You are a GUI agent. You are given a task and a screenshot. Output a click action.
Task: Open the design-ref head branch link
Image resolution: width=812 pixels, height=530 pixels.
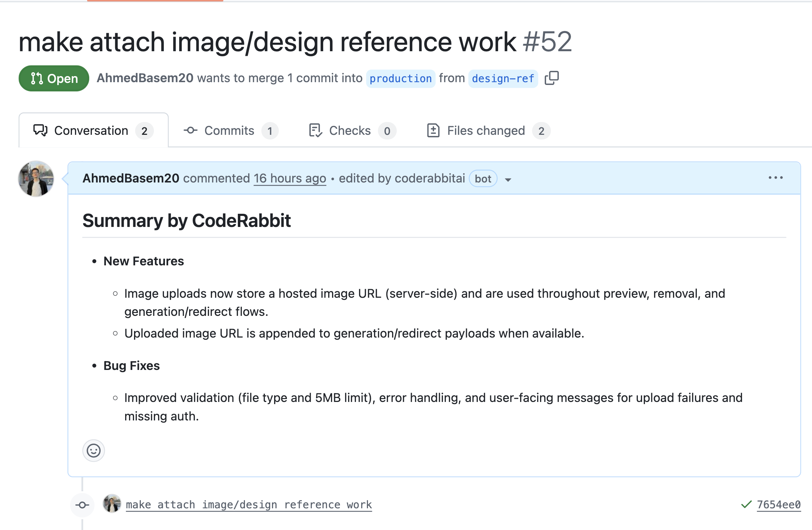[x=503, y=79]
